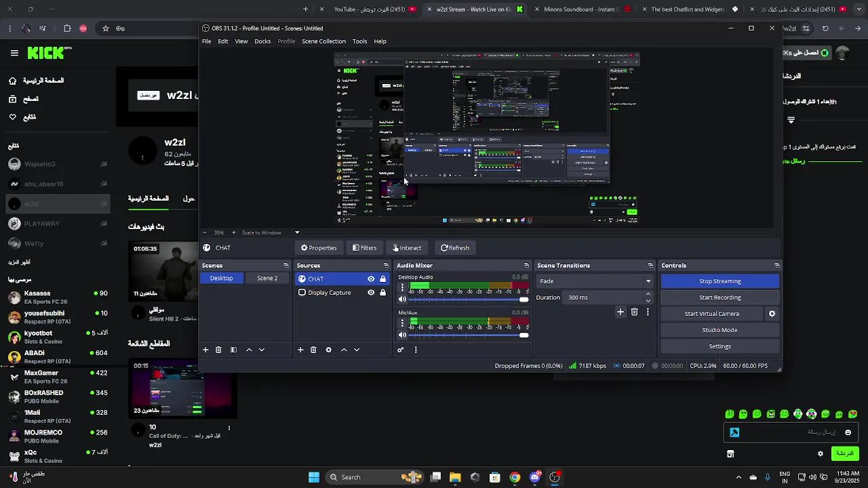This screenshot has width=868, height=488.
Task: Open advanced audio properties gears icon
Action: [x=401, y=350]
